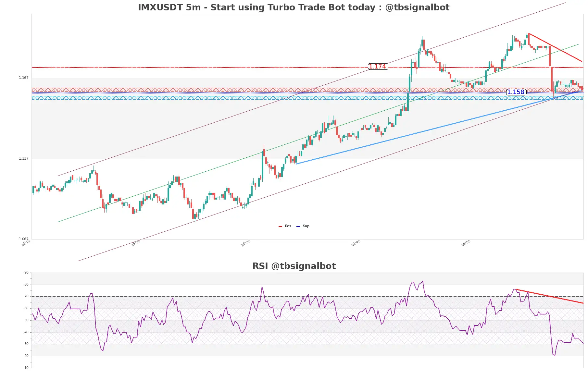Image resolution: width=588 pixels, height=392 pixels.
Task: Click the RSI axis value 70
Action: (26, 296)
